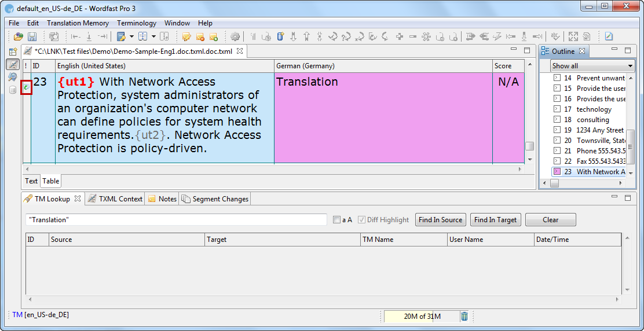Click the spell check toolbar icon
This screenshot has width=644, height=331.
[x=555, y=36]
